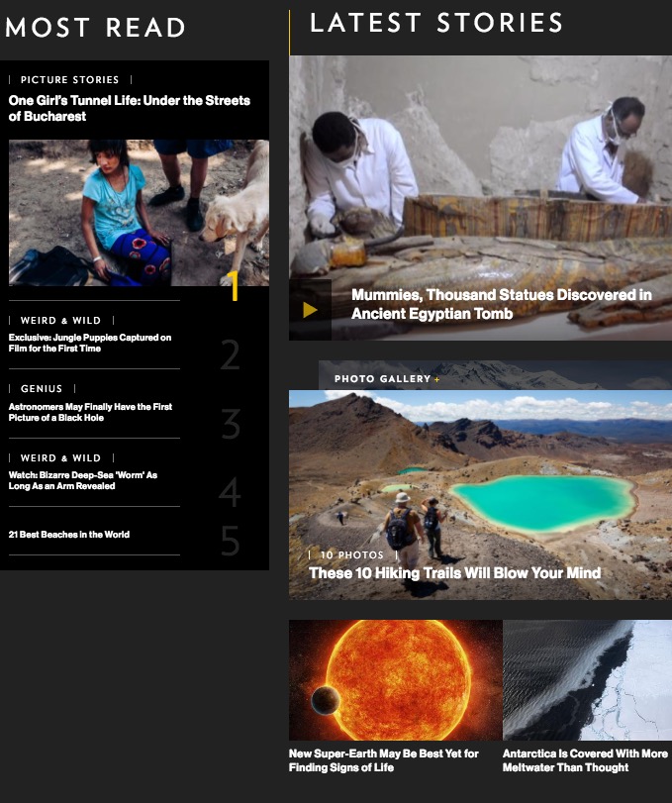Play the Mummies video via yellow play icon
Screen dimensions: 672x803
pos(310,310)
